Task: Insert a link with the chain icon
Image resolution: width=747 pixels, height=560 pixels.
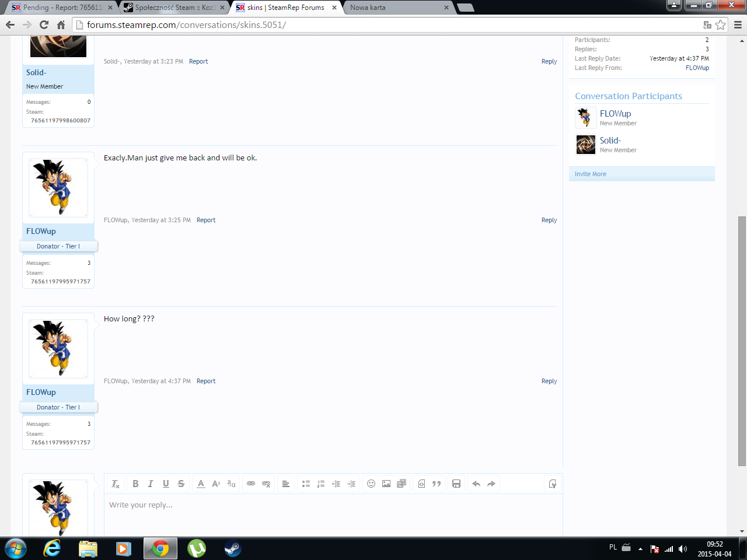Action: 251,484
